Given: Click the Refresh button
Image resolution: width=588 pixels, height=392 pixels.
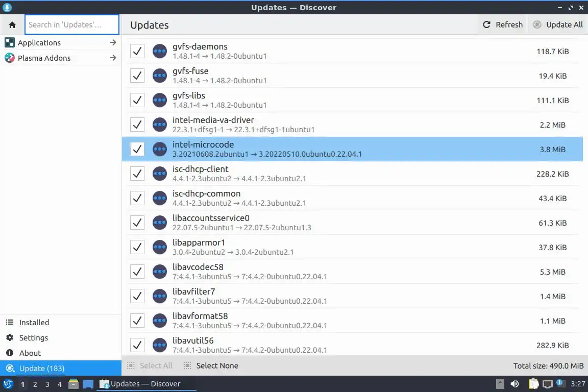Looking at the screenshot, I should coord(502,25).
